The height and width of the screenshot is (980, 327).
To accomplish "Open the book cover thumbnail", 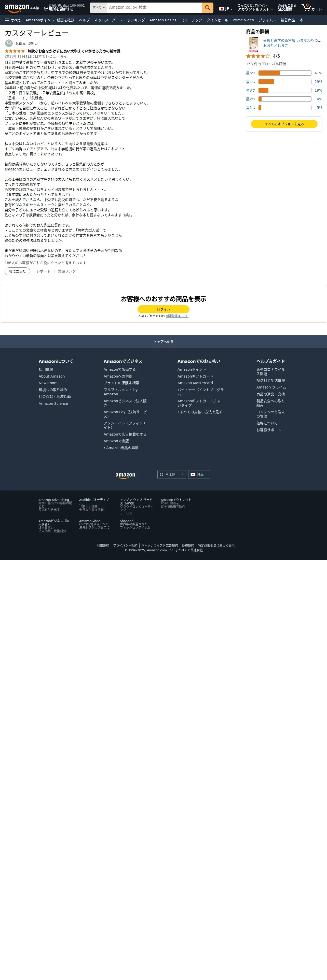I will pos(253,45).
